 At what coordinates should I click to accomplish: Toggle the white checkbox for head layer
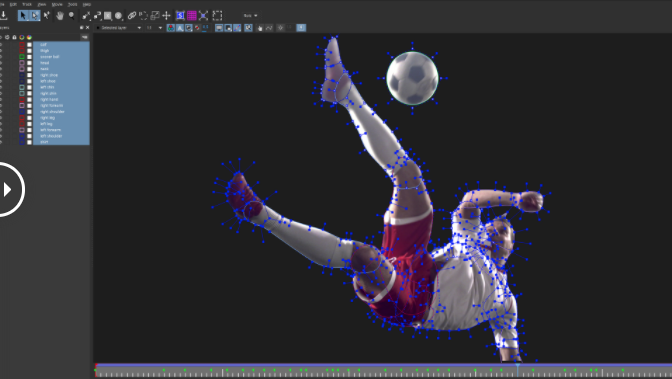tap(30, 63)
